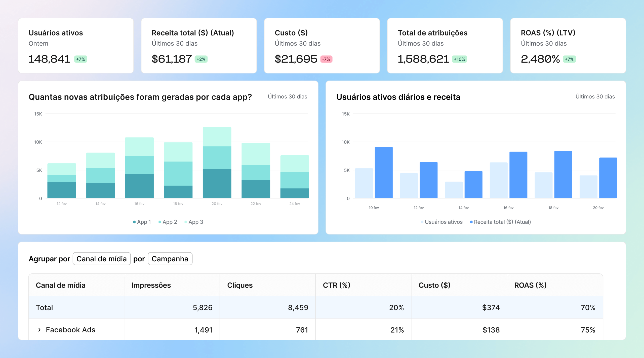Click the +7% badge on ROAS card
The height and width of the screenshot is (358, 644).
[x=569, y=59]
